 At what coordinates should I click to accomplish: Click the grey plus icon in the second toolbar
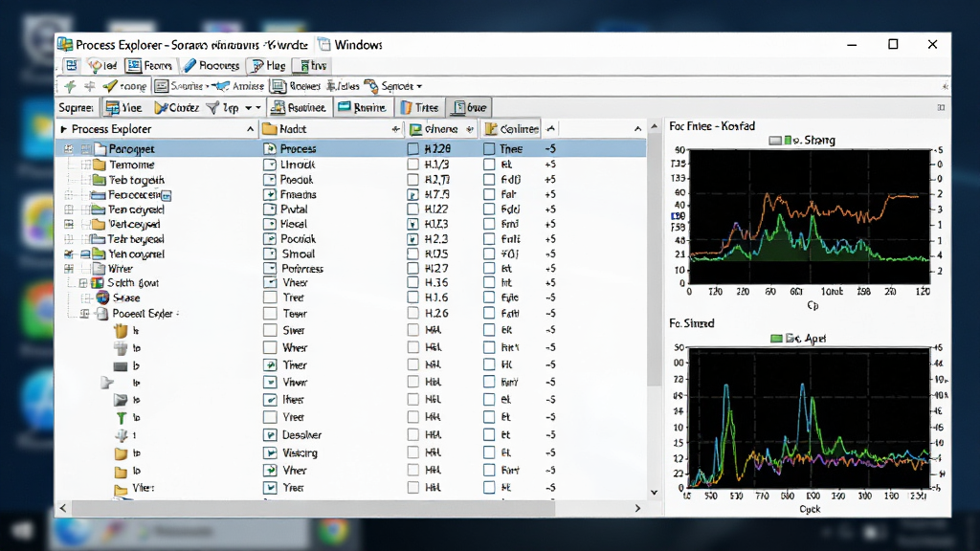tap(90, 86)
